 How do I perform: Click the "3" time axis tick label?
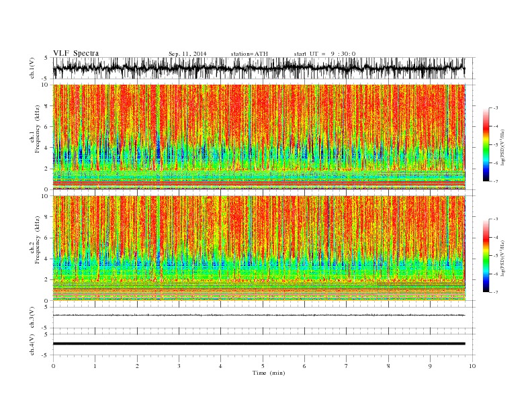pyautogui.click(x=179, y=366)
